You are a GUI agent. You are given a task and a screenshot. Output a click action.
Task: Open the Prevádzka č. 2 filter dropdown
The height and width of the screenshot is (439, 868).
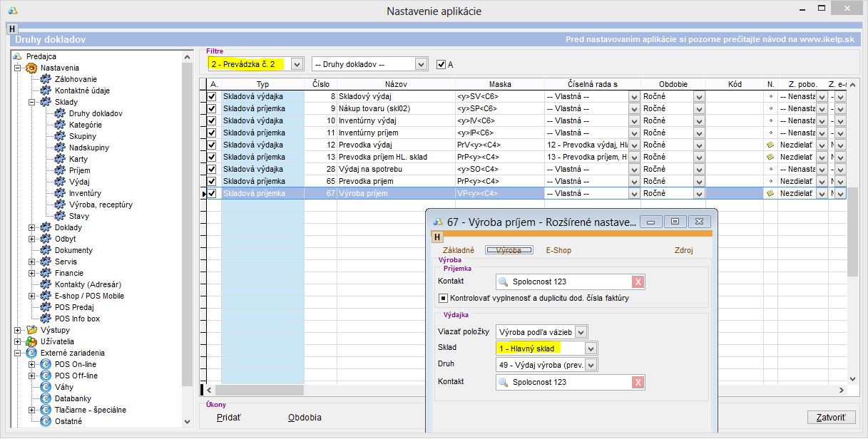click(297, 64)
